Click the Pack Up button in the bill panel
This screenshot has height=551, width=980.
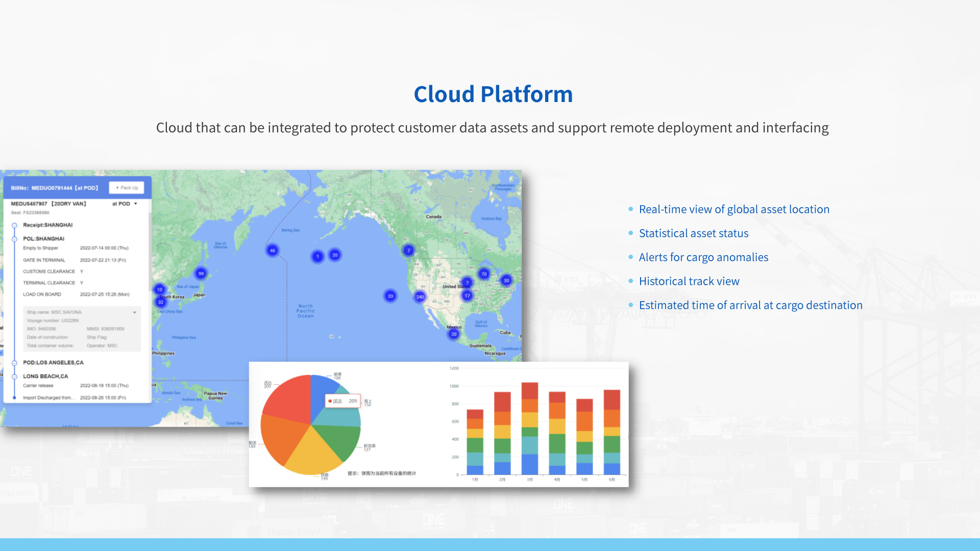point(127,188)
